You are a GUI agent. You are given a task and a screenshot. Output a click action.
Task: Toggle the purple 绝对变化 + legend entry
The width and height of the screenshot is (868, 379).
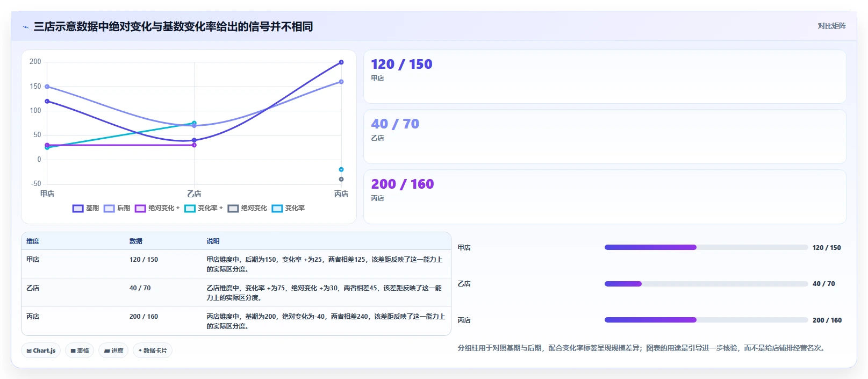[157, 208]
